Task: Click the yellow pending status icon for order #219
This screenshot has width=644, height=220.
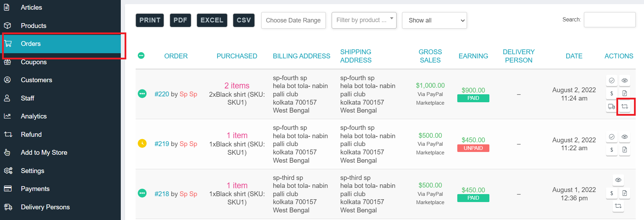Action: coord(142,143)
